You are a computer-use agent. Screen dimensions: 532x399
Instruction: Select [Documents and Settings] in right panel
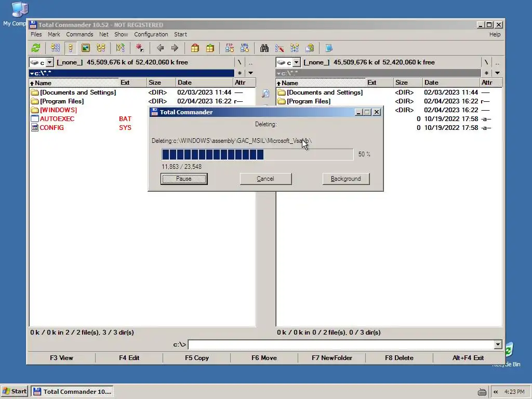pos(325,92)
